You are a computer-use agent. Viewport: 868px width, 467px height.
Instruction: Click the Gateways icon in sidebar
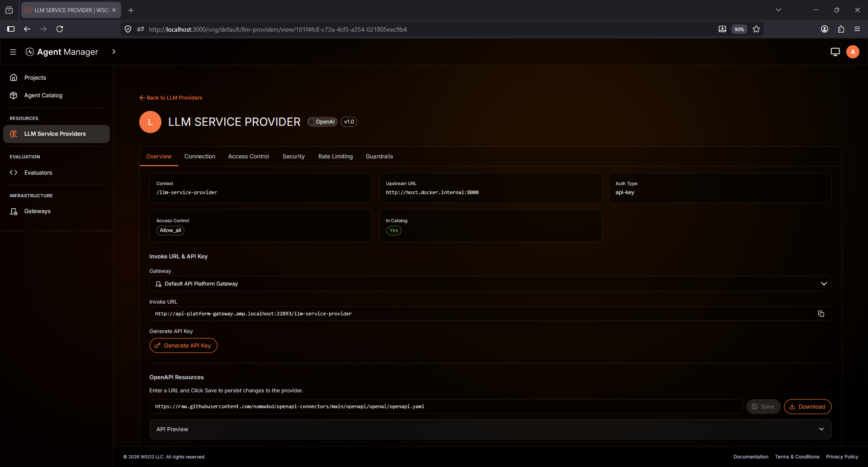(x=14, y=211)
